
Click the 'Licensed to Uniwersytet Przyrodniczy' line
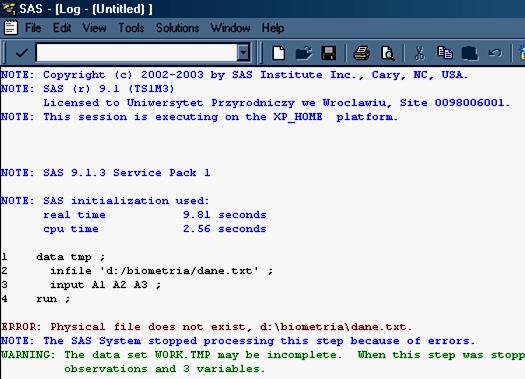(276, 103)
